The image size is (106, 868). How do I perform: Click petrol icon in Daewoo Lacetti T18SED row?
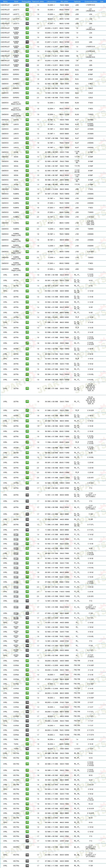click(x=27, y=115)
